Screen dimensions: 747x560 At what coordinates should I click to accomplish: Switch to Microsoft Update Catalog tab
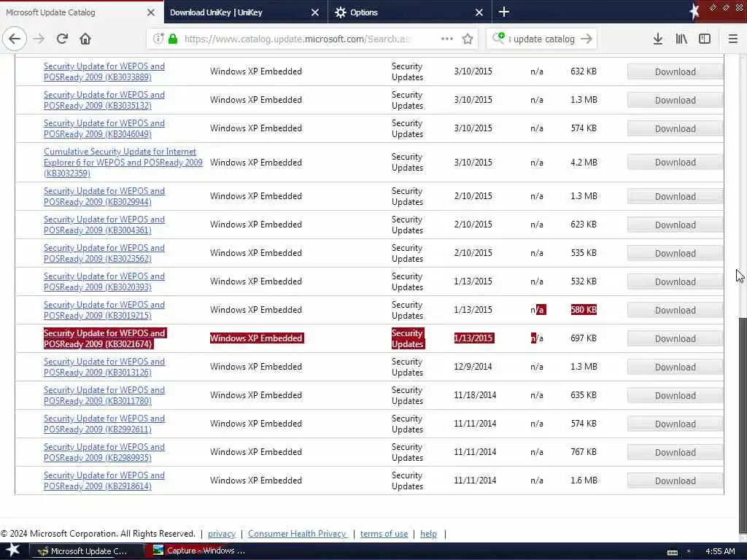(x=82, y=12)
